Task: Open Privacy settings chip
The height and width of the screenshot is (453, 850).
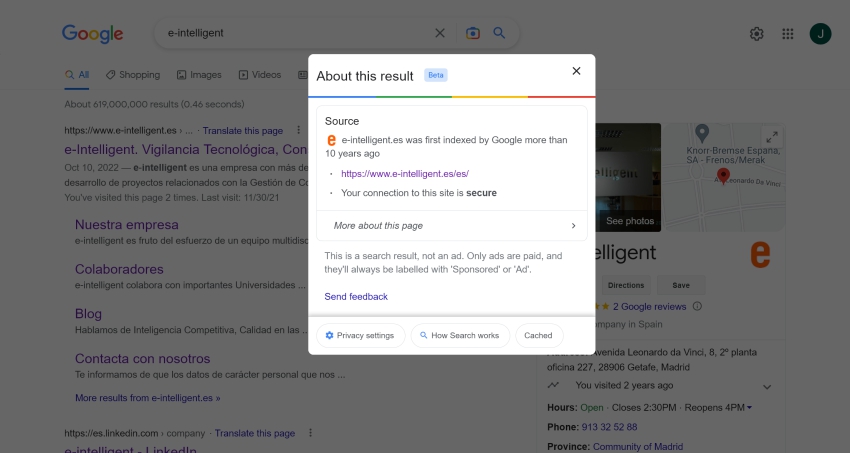Action: 360,335
